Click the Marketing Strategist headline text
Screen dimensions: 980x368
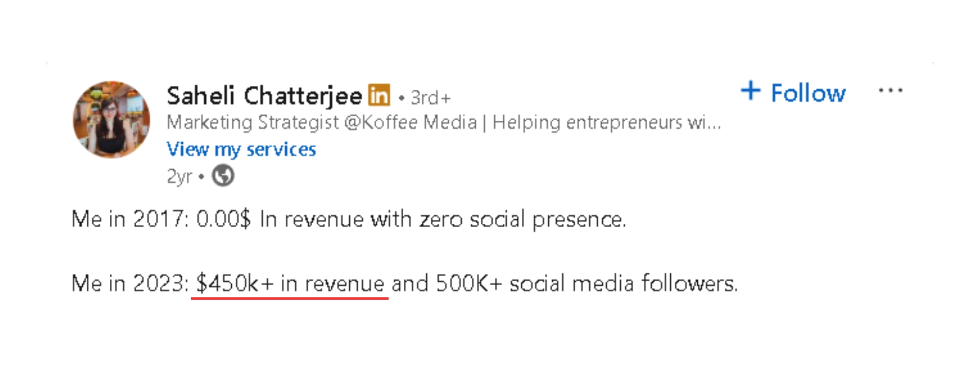coord(252,122)
